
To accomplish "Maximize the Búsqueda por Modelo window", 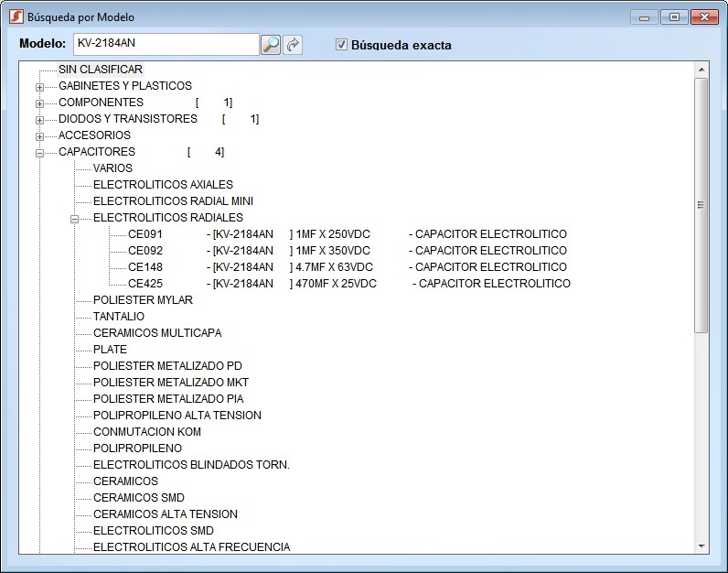I will (x=674, y=17).
